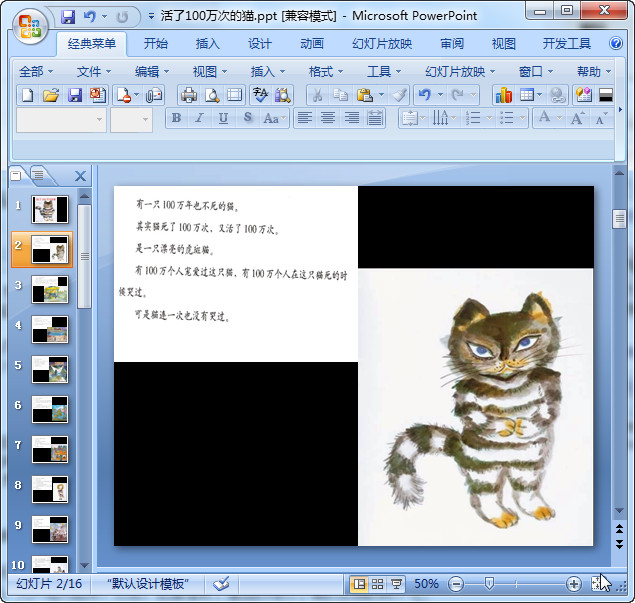This screenshot has width=635, height=603.
Task: Click the spell-check status icon
Action: (x=221, y=584)
